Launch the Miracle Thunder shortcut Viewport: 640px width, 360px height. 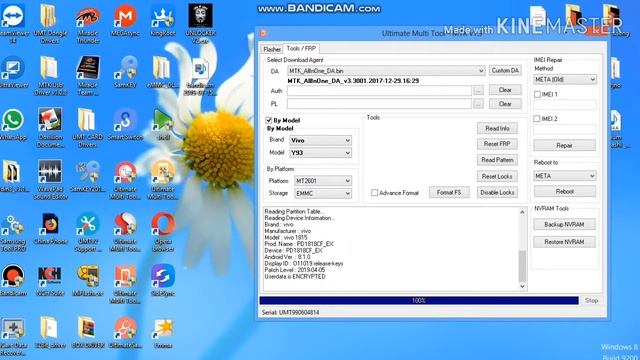tap(88, 23)
